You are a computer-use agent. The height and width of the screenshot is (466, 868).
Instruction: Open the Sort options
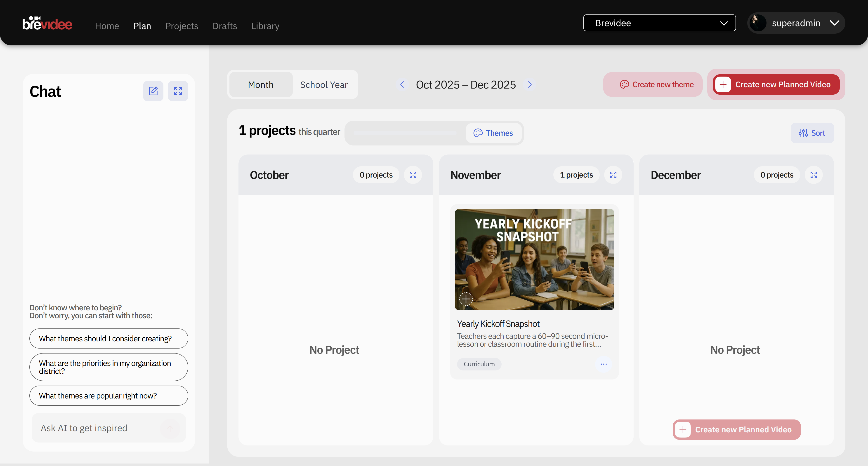(812, 133)
